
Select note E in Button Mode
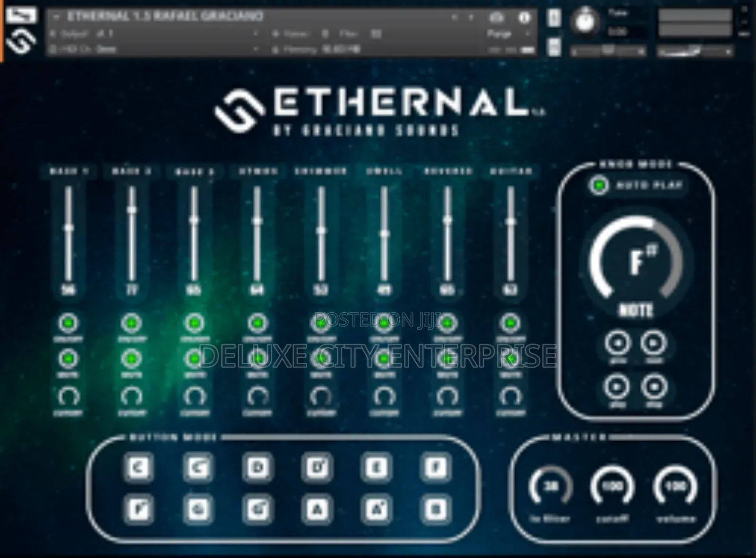tap(376, 467)
